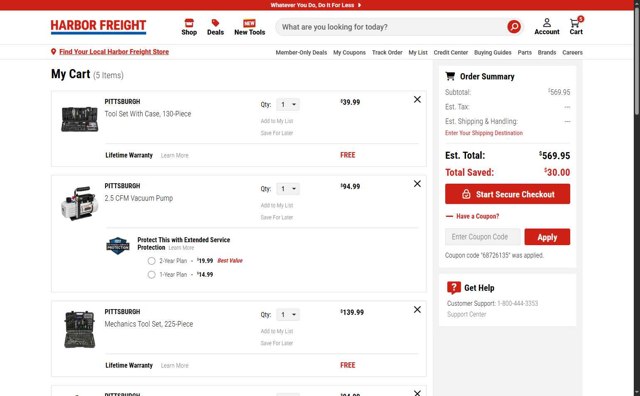Screen dimensions: 640x396
Task: Click Save For Later for Mechanics Tool Set
Action: (277, 343)
